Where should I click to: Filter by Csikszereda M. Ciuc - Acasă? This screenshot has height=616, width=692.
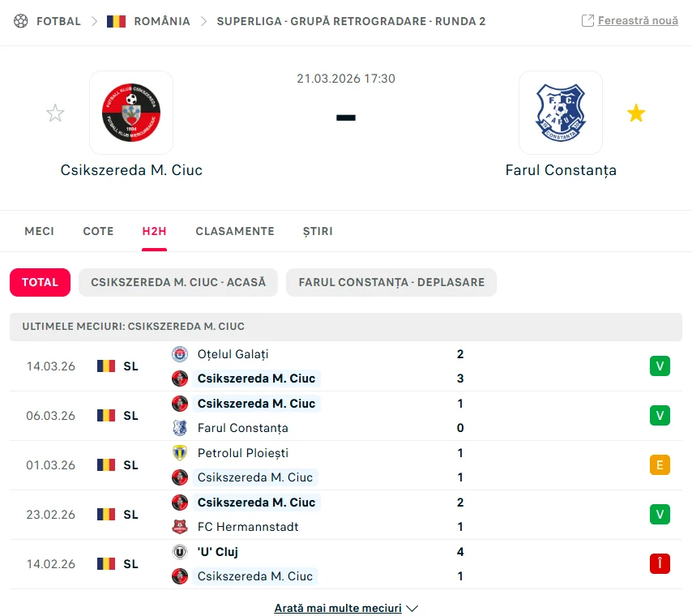click(178, 283)
